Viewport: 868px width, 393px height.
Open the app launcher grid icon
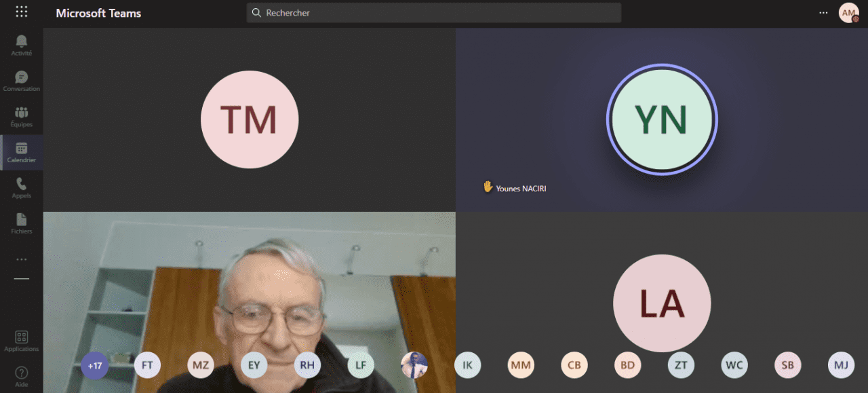point(21,12)
